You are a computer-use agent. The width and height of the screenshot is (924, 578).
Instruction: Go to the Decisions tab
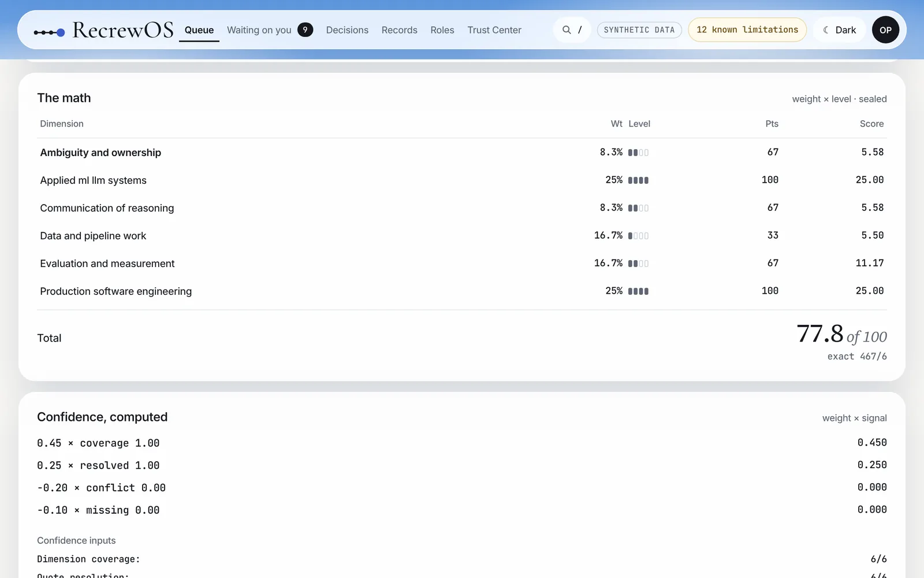pyautogui.click(x=347, y=30)
